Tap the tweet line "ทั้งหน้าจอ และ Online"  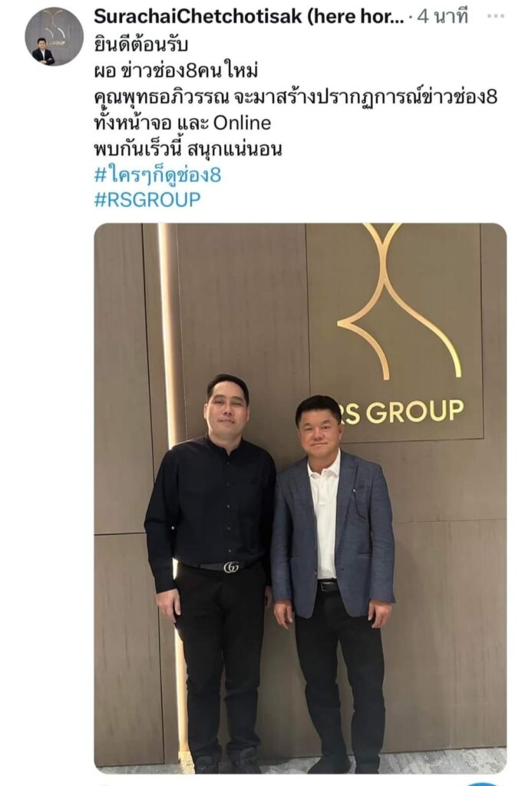pyautogui.click(x=183, y=123)
